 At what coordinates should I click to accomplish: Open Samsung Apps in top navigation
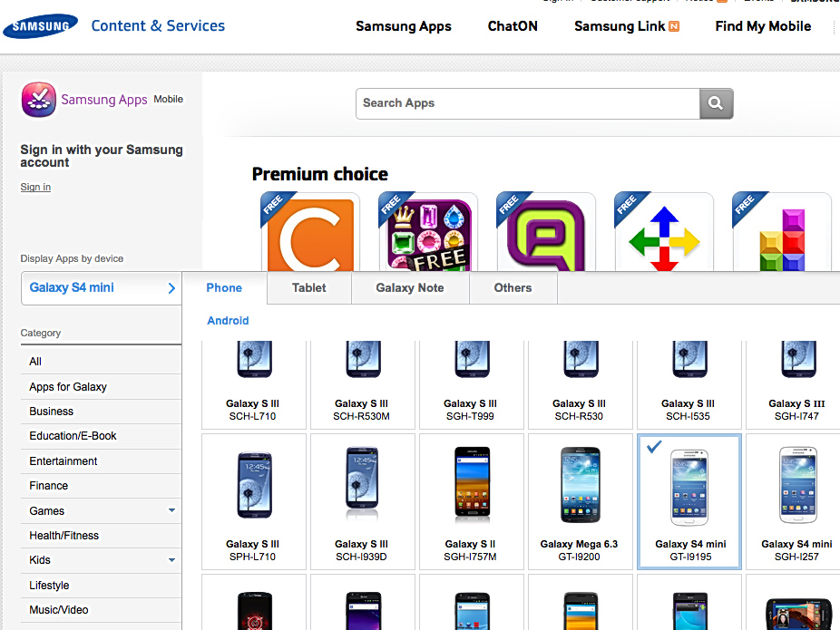click(x=404, y=26)
